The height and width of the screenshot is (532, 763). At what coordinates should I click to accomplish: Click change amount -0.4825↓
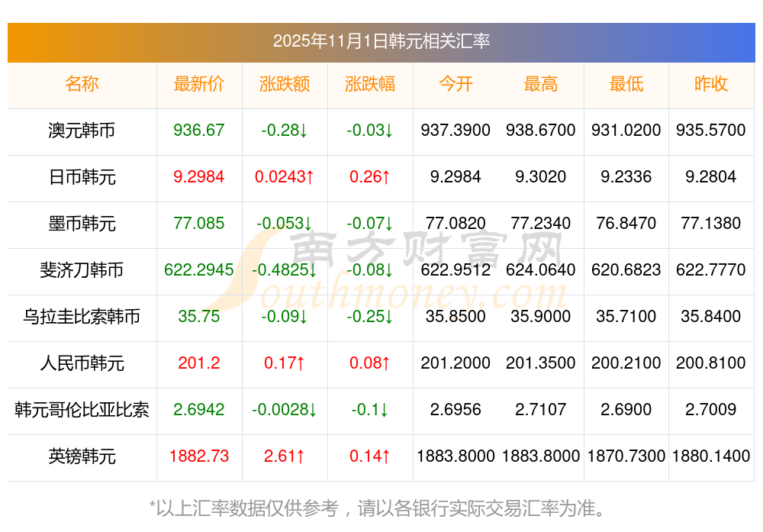(284, 270)
